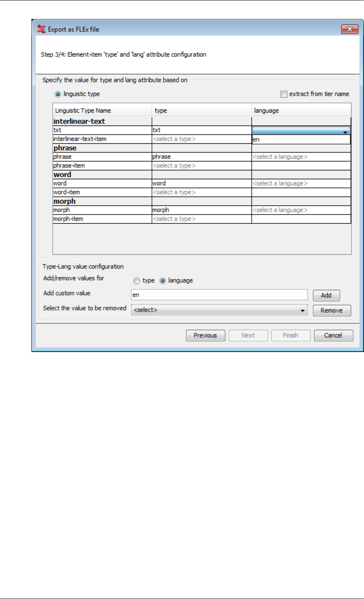Click the Remove button
The height and width of the screenshot is (599, 364).
pos(332,310)
